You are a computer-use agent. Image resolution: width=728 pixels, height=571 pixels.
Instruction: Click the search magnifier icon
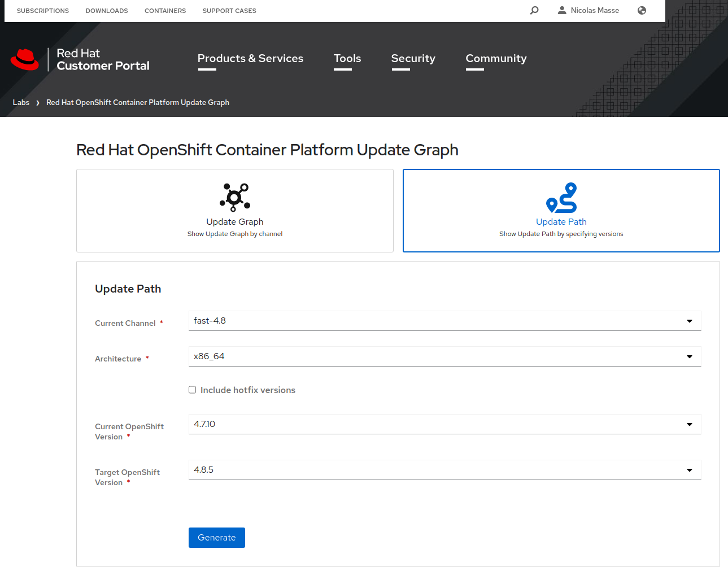coord(534,10)
